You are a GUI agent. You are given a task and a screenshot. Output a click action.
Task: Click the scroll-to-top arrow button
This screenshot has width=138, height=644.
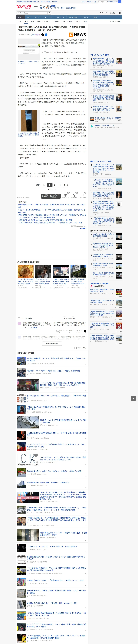click(133, 398)
